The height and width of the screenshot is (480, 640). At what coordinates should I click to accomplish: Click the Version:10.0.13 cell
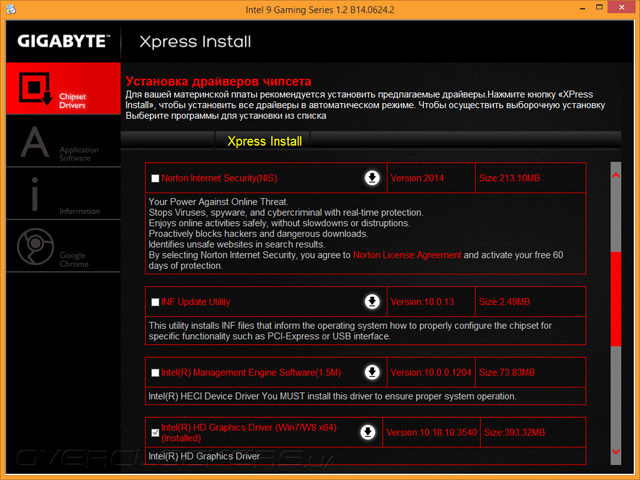click(x=431, y=302)
